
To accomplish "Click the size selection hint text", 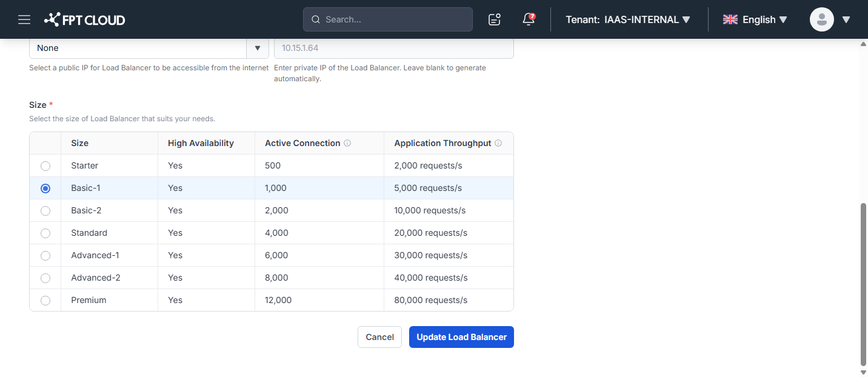I will pos(122,119).
